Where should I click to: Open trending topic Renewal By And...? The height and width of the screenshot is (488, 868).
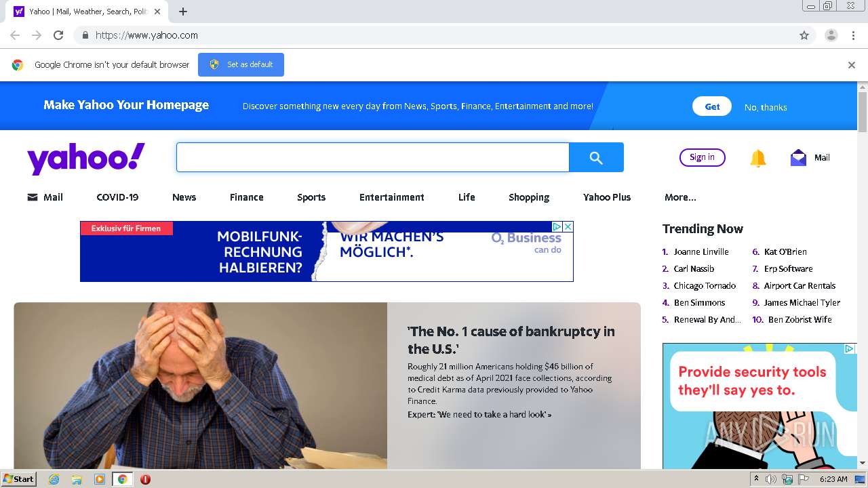707,319
